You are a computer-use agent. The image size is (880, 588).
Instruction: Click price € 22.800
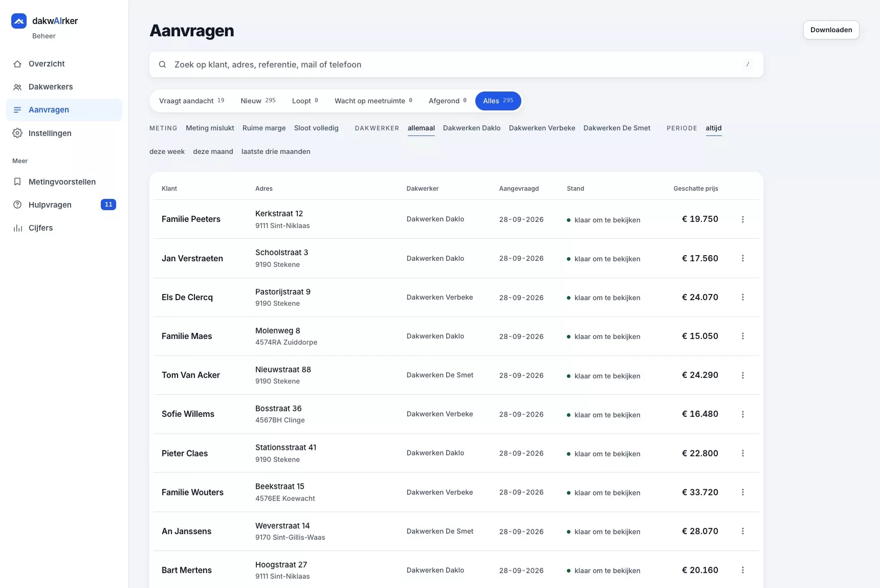click(x=700, y=453)
